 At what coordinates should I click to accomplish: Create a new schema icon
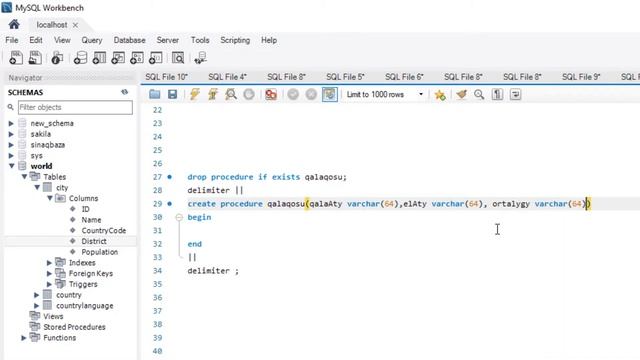[80, 58]
